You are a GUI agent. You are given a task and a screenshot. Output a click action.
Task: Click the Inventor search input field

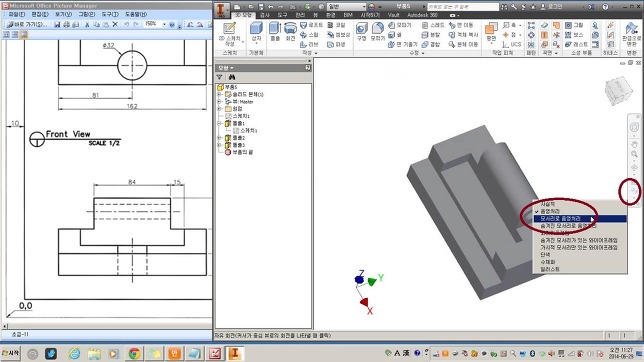pyautogui.click(x=463, y=7)
